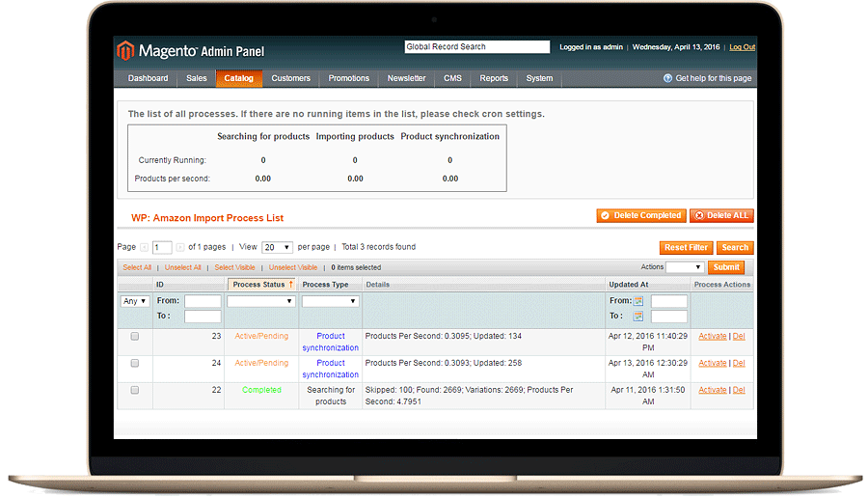
Task: Click the Delete ALL button
Action: tap(721, 215)
